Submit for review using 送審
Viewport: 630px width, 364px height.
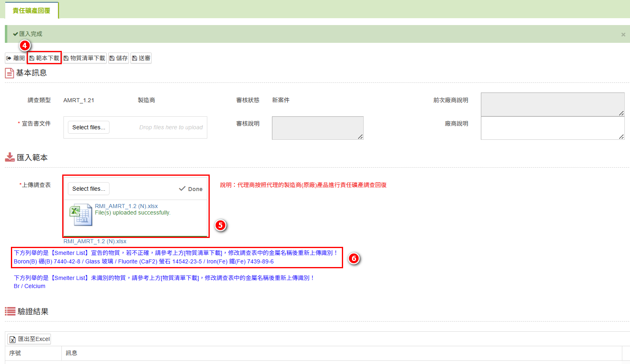(141, 58)
